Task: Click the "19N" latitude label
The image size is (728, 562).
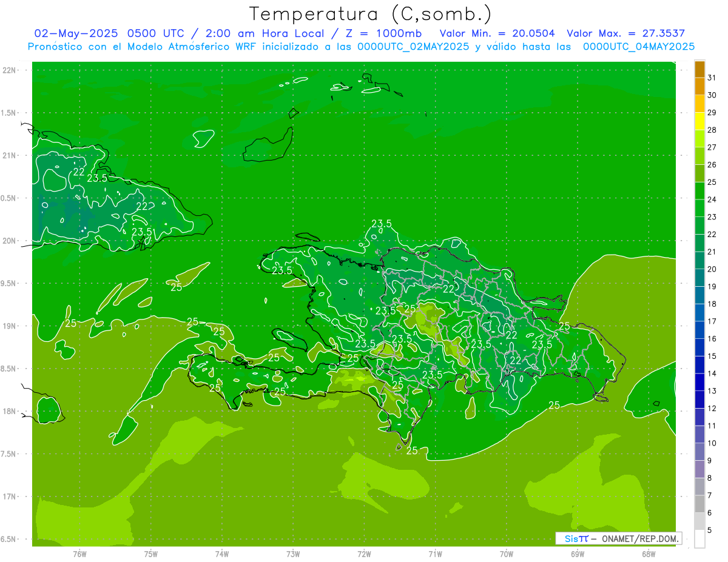Action: pos(9,326)
